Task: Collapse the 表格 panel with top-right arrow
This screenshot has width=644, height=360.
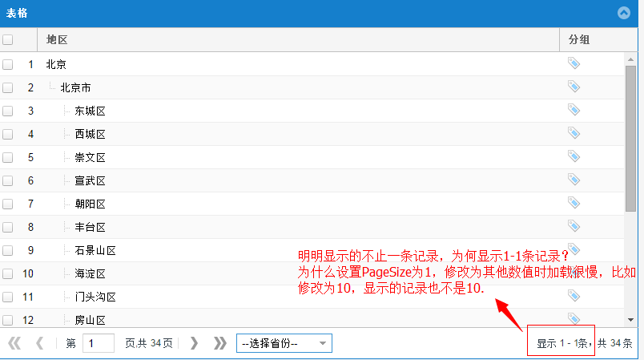Action: (624, 13)
